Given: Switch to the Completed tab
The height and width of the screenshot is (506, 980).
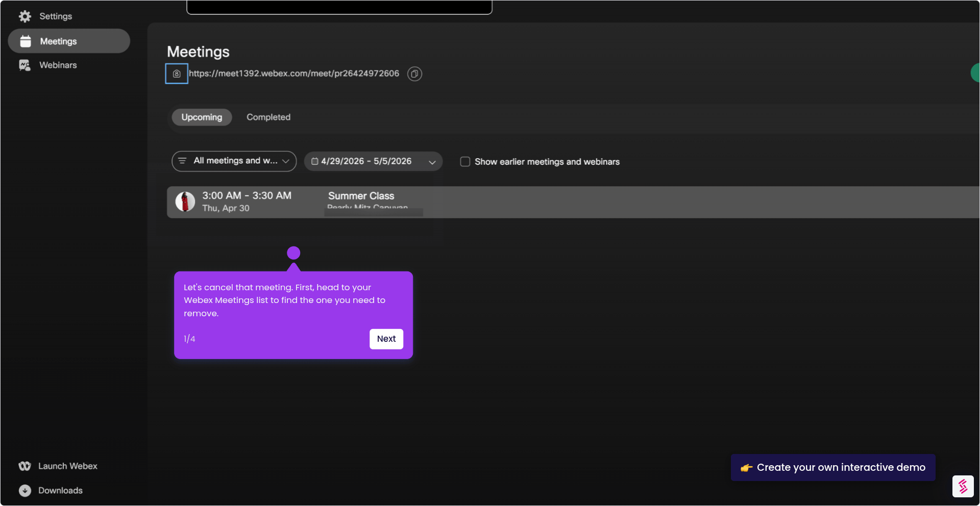Looking at the screenshot, I should 268,117.
